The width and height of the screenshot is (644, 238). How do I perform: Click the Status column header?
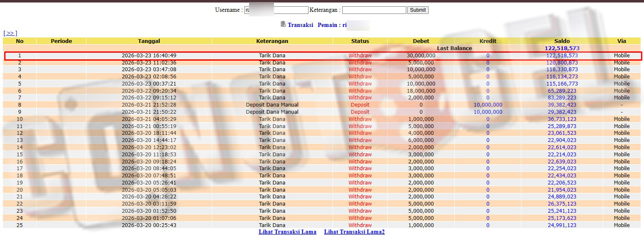click(x=360, y=41)
